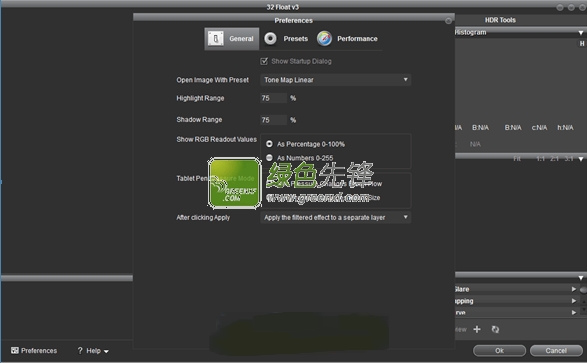
Task: Open the After clicking Apply dropdown
Action: pos(335,217)
